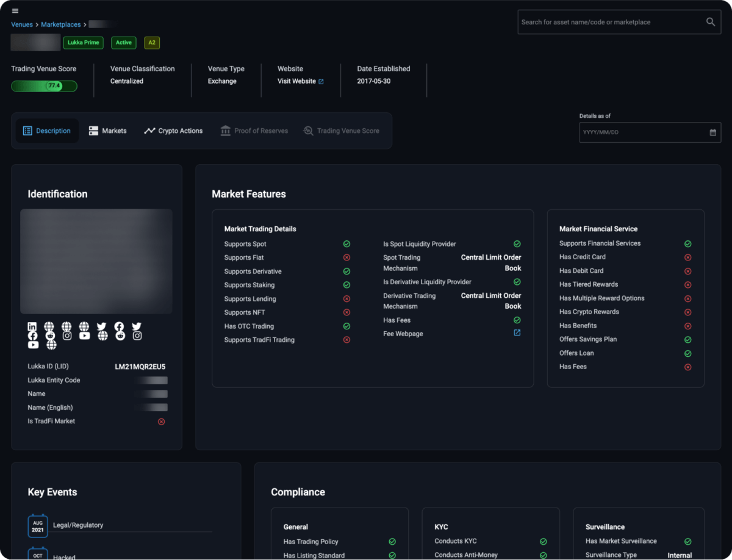Click the Visit Website link
Viewport: 732px width, 560px height.
[x=298, y=81]
